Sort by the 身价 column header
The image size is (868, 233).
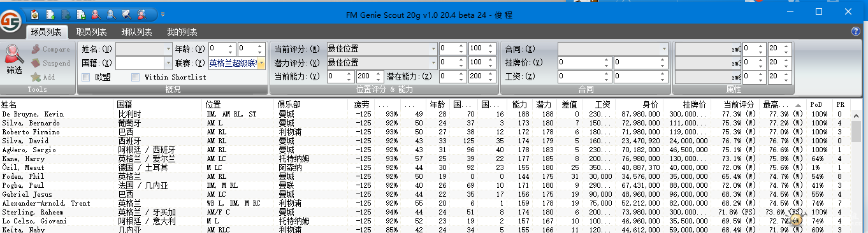(639, 104)
